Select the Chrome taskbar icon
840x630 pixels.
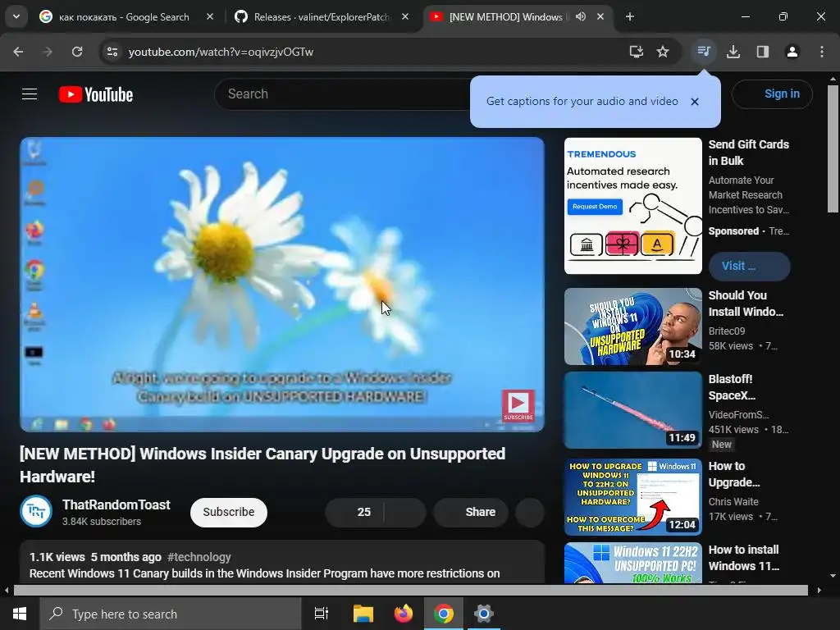(x=444, y=614)
